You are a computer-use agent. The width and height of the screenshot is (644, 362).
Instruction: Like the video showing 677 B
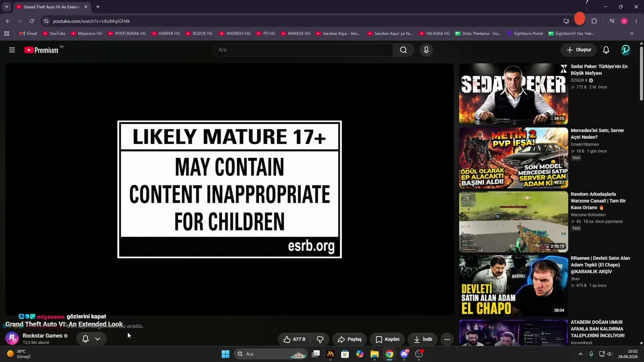pyautogui.click(x=294, y=339)
